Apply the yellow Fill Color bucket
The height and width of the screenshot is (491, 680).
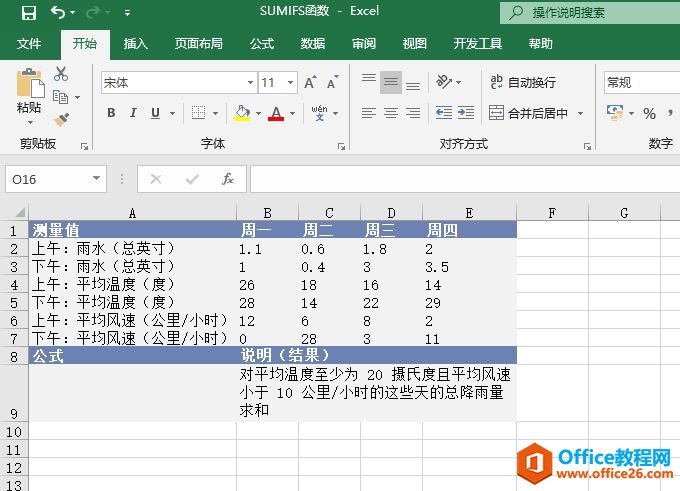click(x=242, y=113)
